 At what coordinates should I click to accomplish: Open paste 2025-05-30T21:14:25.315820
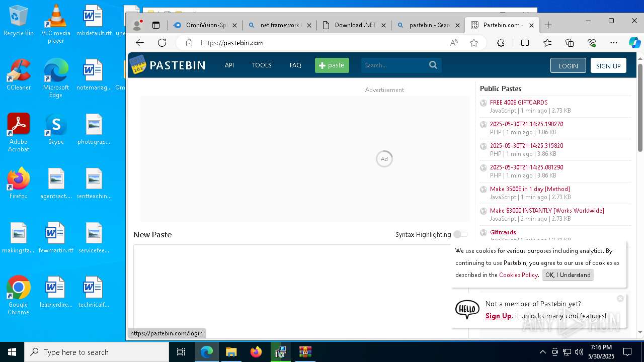pyautogui.click(x=526, y=145)
